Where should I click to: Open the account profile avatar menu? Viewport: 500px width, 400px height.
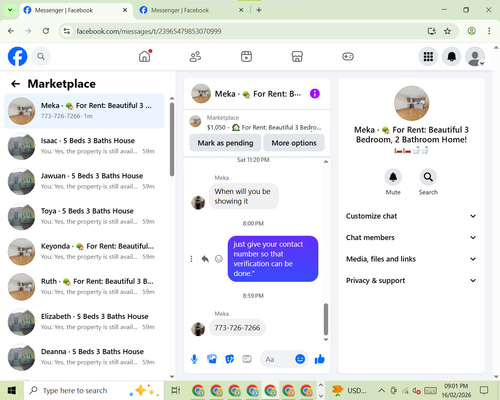tap(475, 56)
